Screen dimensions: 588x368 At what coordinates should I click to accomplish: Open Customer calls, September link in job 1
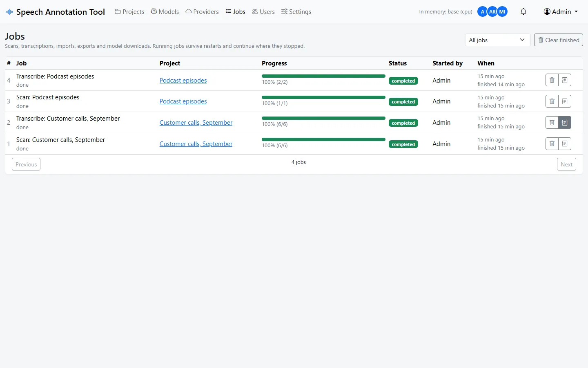tap(196, 144)
